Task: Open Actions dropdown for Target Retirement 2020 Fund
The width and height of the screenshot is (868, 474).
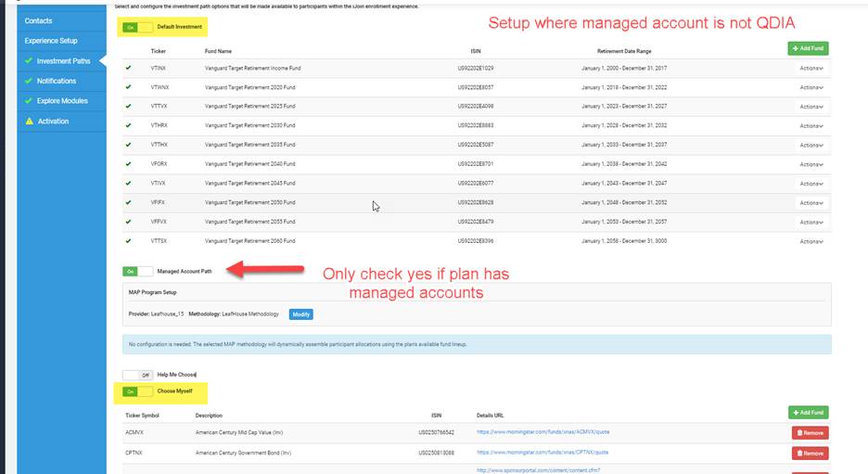Action: pos(811,87)
